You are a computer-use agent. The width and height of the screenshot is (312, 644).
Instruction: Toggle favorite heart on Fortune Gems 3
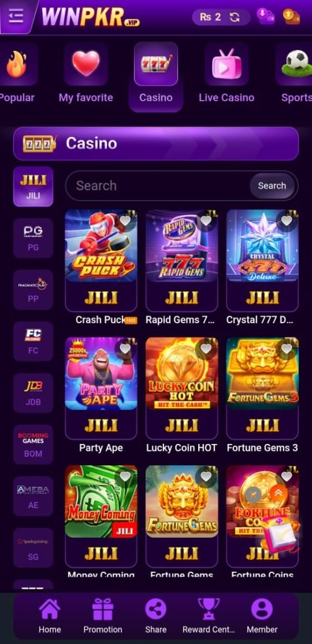coord(287,348)
